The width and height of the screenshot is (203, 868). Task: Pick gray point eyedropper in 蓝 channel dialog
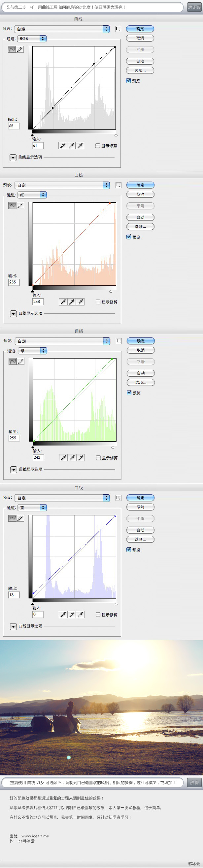72,615
